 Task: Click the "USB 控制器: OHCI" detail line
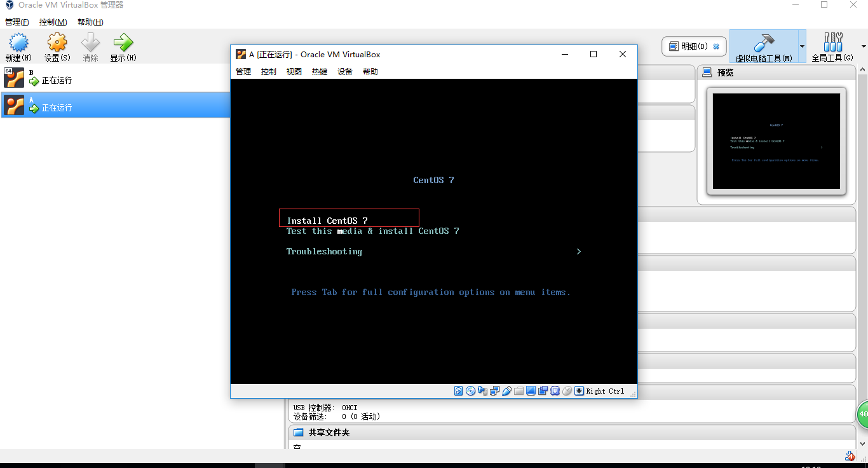pos(325,408)
